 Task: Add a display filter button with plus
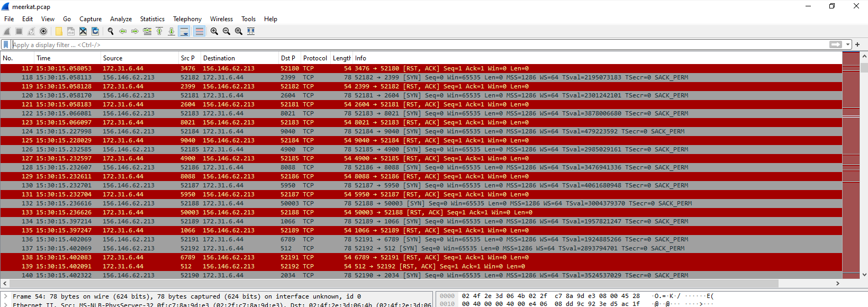click(x=857, y=44)
